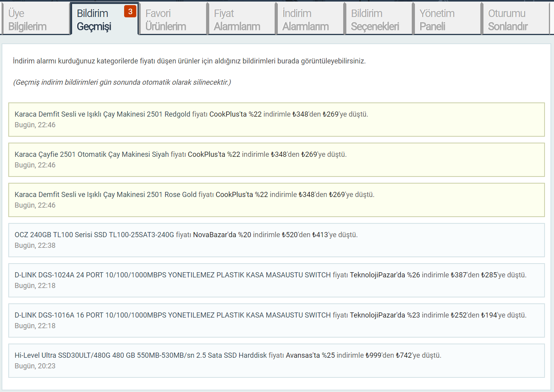Open the Bildirim Seçenekleri tab
This screenshot has width=554, height=392.
click(379, 19)
